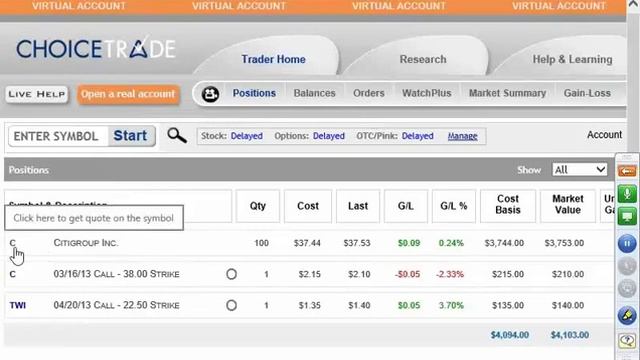Click the magnifying glass search icon
This screenshot has width=640, height=360.
177,135
